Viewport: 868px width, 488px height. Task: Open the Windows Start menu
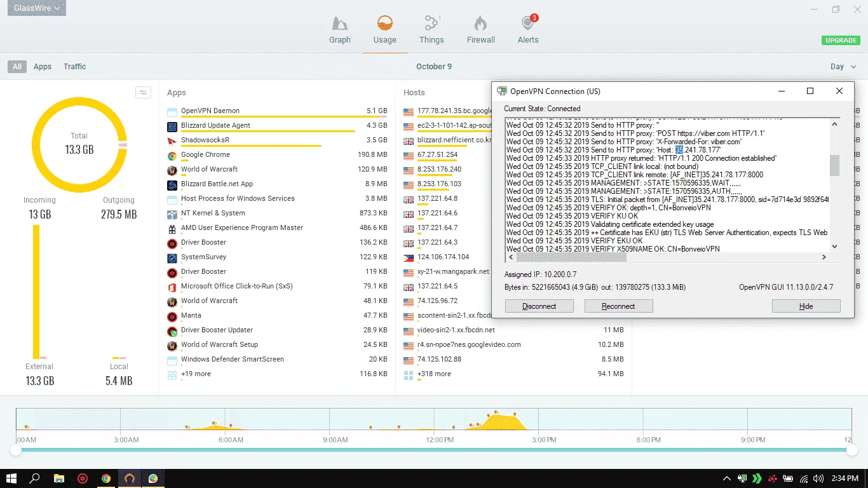(11, 478)
